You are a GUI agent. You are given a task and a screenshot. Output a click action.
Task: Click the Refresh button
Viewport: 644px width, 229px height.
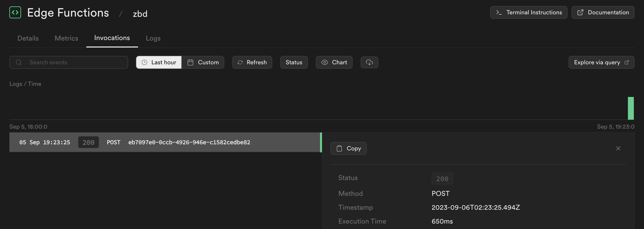252,62
